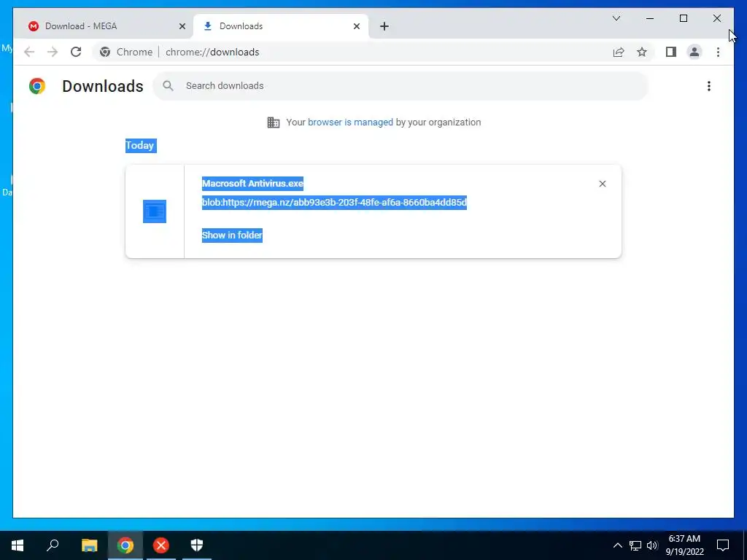Focus the chrome://downloads address bar
Screen dimensions: 747x560
click(x=212, y=52)
